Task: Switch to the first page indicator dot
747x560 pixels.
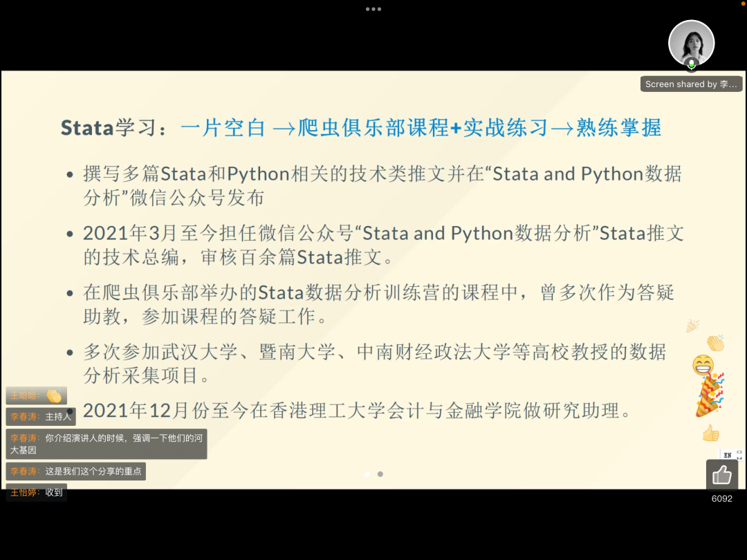Action: point(367,474)
